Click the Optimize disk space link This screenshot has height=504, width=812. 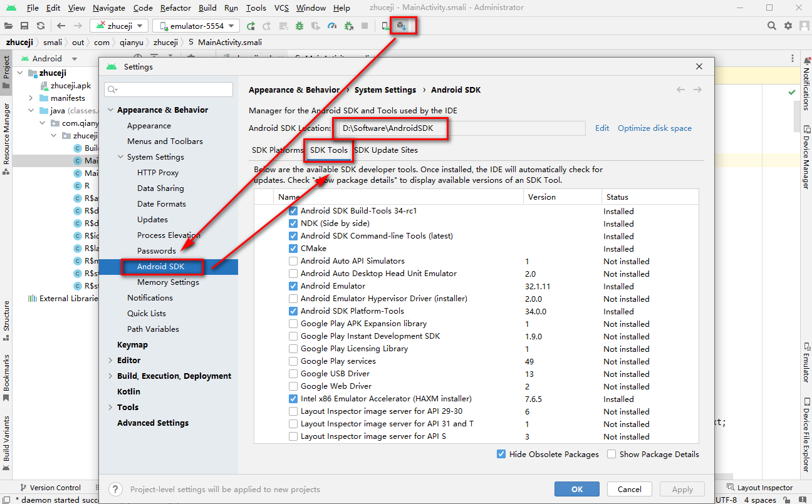coord(654,128)
